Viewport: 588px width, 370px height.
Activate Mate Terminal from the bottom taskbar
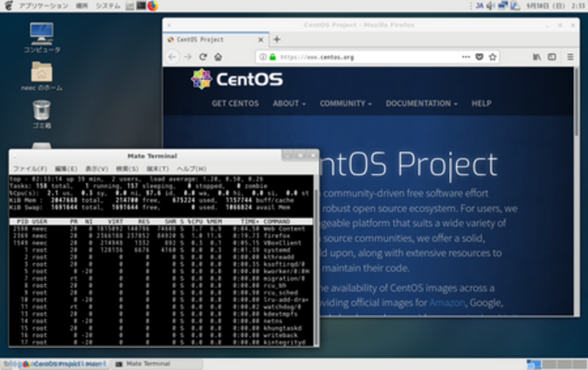pos(156,364)
